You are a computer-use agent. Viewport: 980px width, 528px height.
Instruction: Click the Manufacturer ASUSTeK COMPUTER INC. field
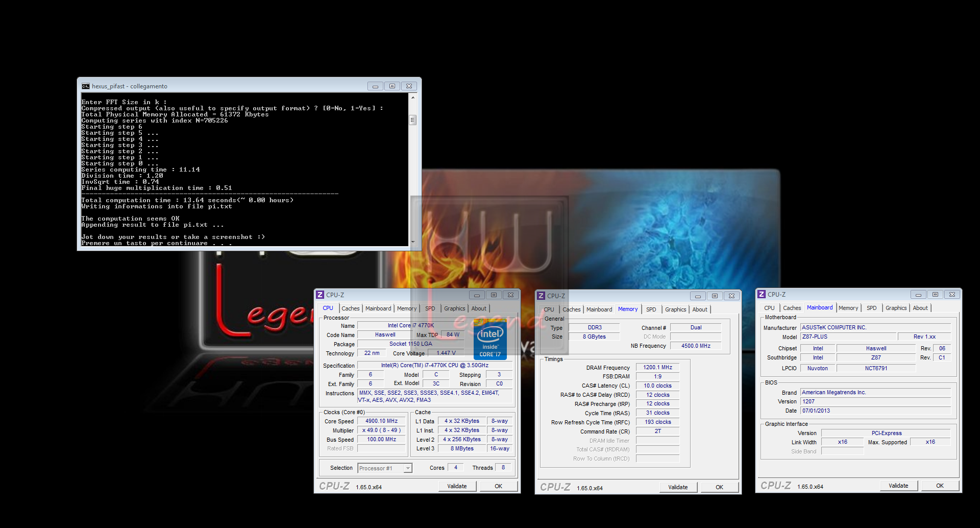click(x=876, y=328)
